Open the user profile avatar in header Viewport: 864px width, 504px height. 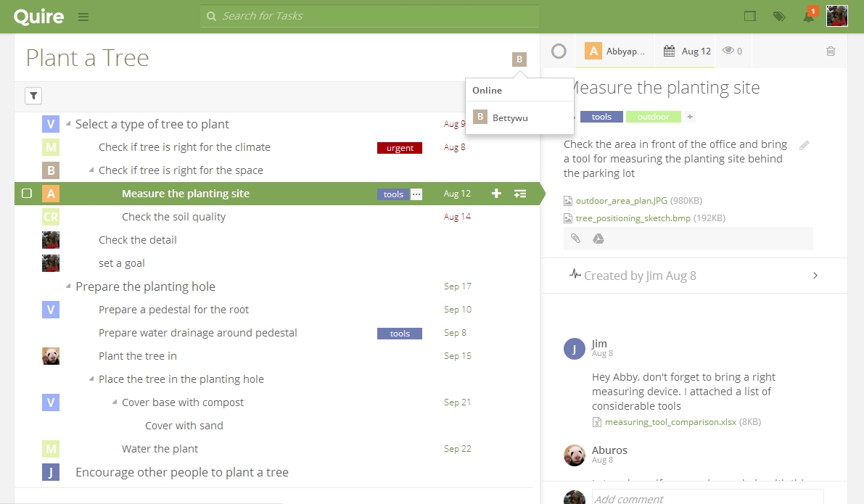click(837, 16)
